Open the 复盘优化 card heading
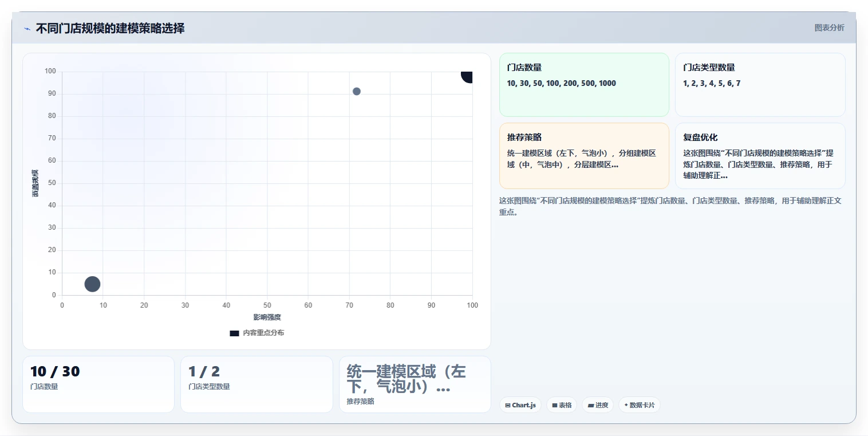 (700, 138)
